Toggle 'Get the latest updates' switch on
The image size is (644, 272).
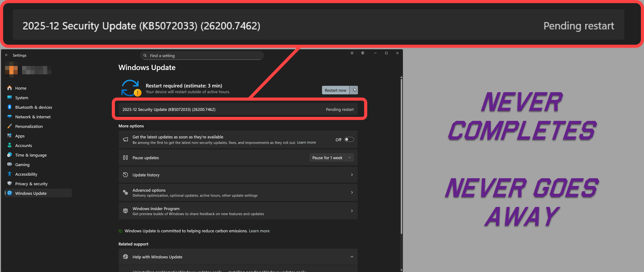(349, 140)
